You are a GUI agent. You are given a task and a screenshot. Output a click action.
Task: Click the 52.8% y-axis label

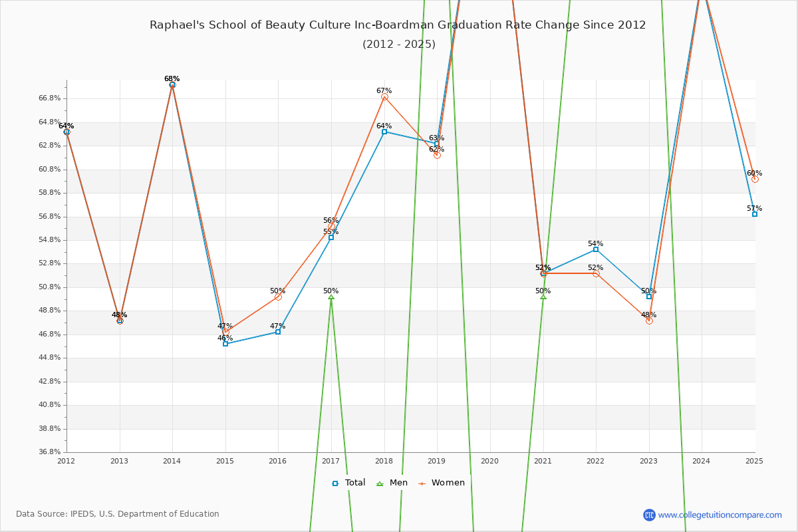coord(50,263)
